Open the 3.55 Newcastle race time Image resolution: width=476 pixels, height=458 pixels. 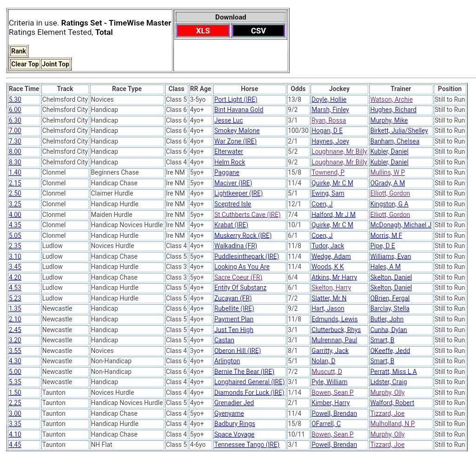coord(15,351)
